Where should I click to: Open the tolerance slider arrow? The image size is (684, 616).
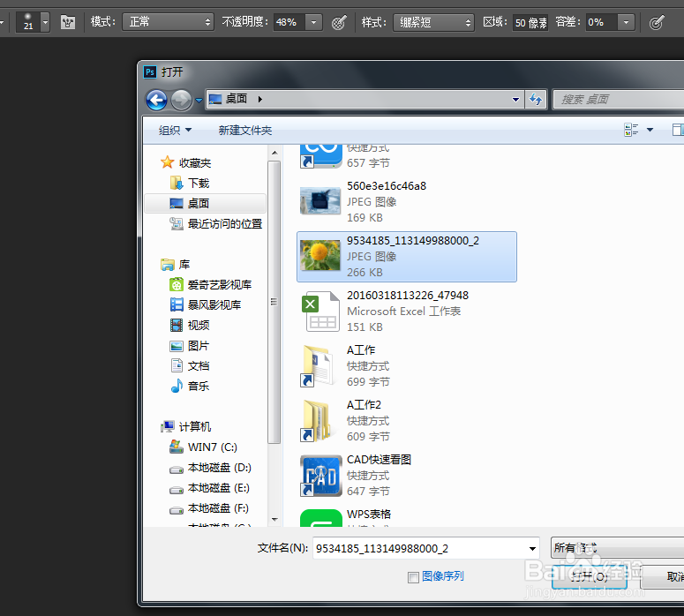click(x=627, y=22)
